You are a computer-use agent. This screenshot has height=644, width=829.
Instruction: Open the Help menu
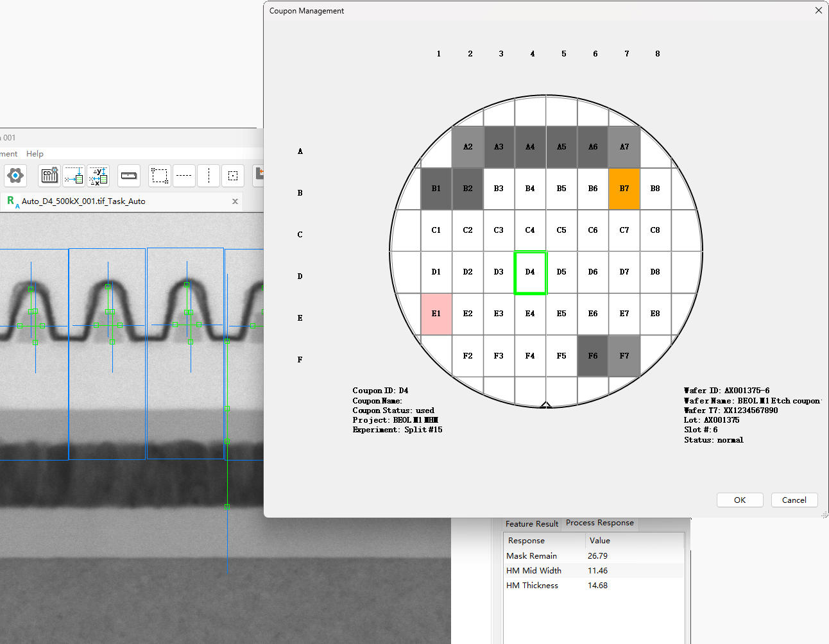click(x=35, y=154)
